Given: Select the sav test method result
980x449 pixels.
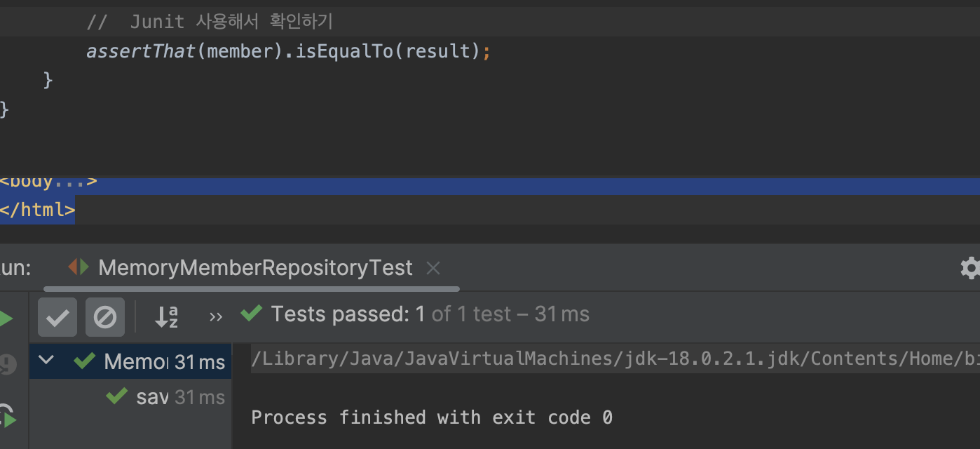Looking at the screenshot, I should click(152, 397).
